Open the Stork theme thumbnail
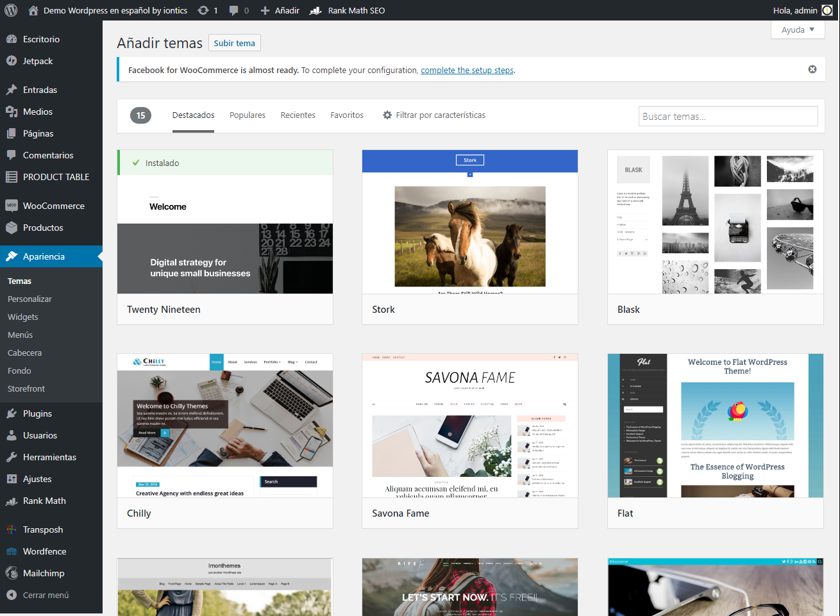The width and height of the screenshot is (840, 616). point(470,222)
